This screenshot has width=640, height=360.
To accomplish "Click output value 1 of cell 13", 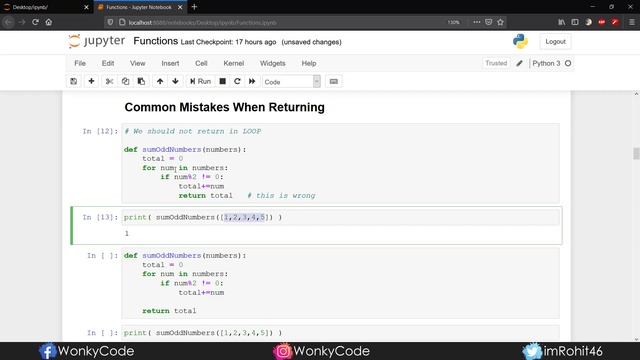I will [x=127, y=233].
